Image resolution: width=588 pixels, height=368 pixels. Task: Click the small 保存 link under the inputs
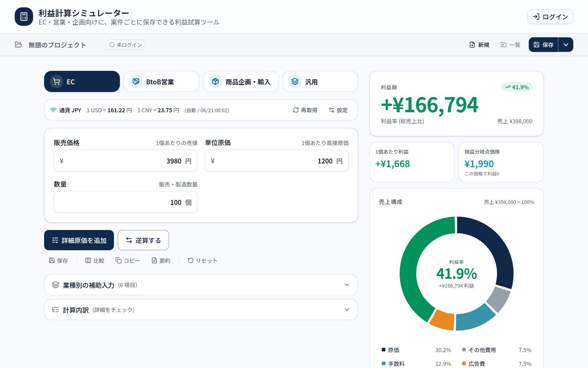tap(58, 260)
